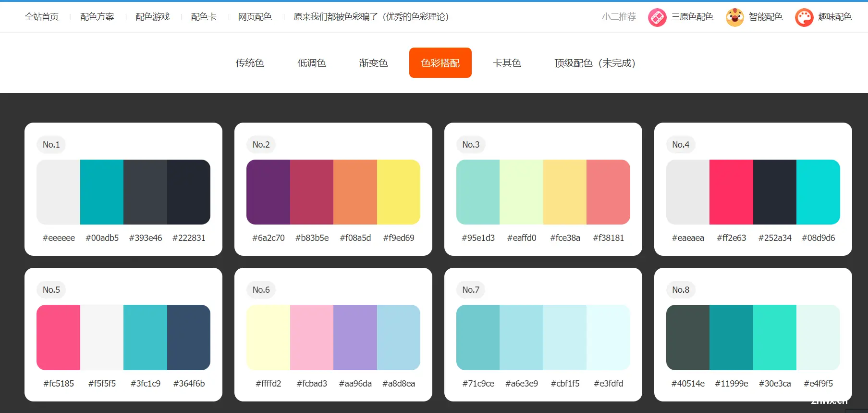868x413 pixels.
Task: Pick the #252a34 dark swatch in No.4
Action: click(775, 192)
